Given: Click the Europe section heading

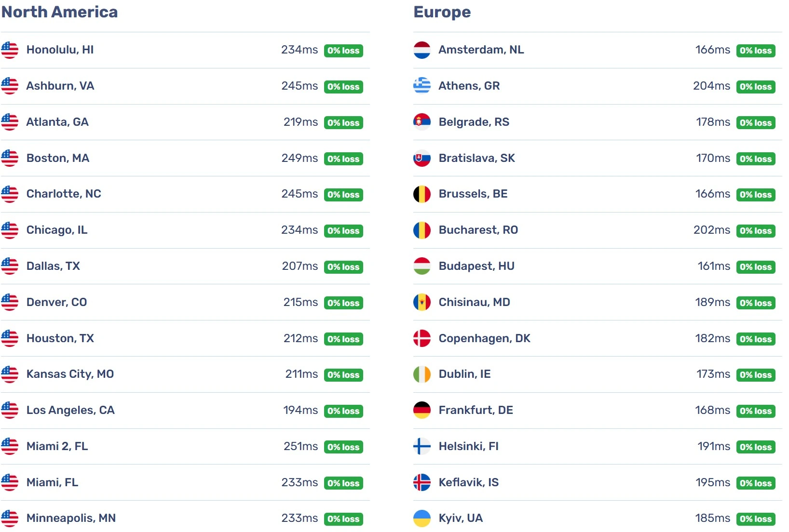Looking at the screenshot, I should pos(442,12).
